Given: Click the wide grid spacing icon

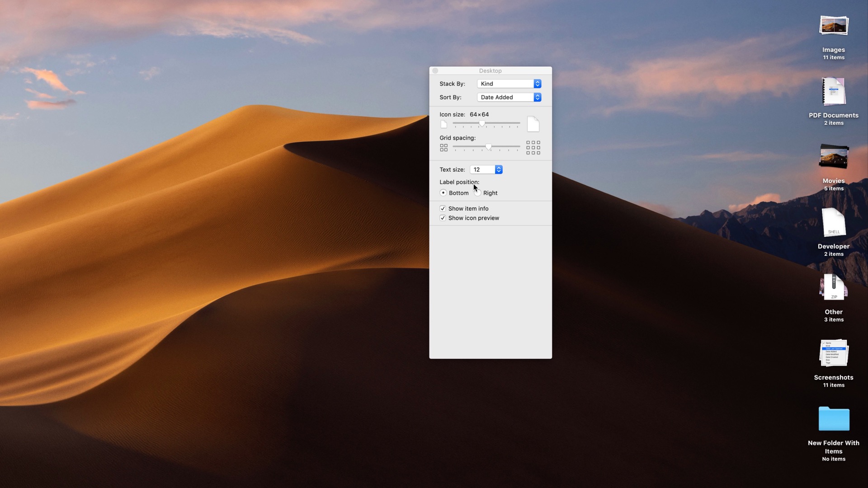Looking at the screenshot, I should (x=533, y=148).
